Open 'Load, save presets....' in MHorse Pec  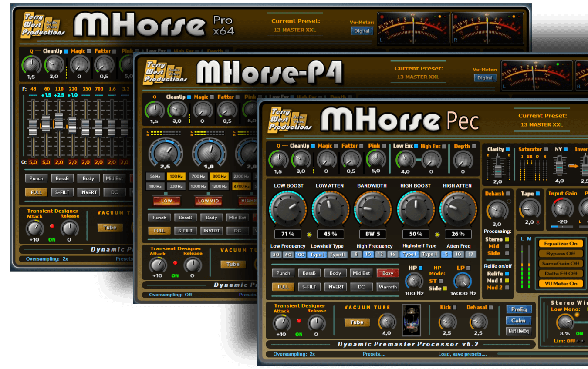click(462, 354)
